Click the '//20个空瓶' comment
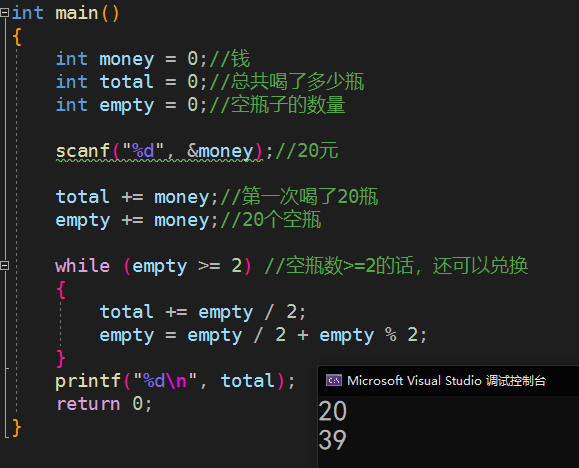The height and width of the screenshot is (468, 579). (x=271, y=220)
